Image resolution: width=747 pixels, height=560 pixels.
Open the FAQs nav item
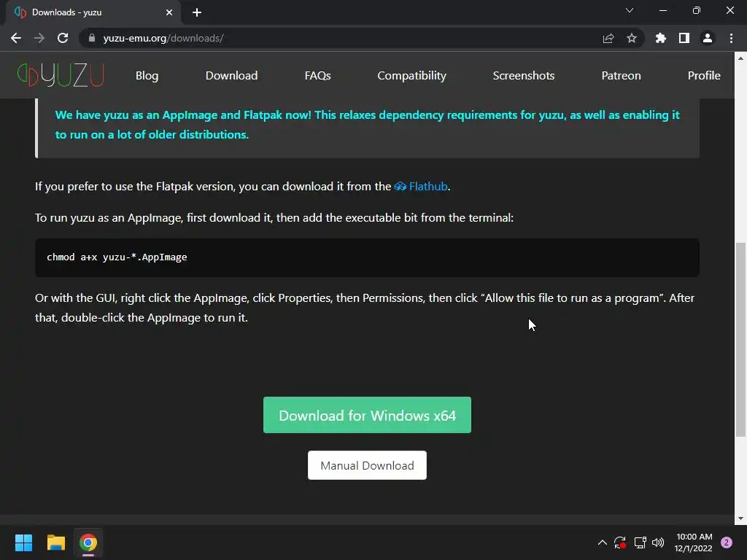(x=318, y=75)
